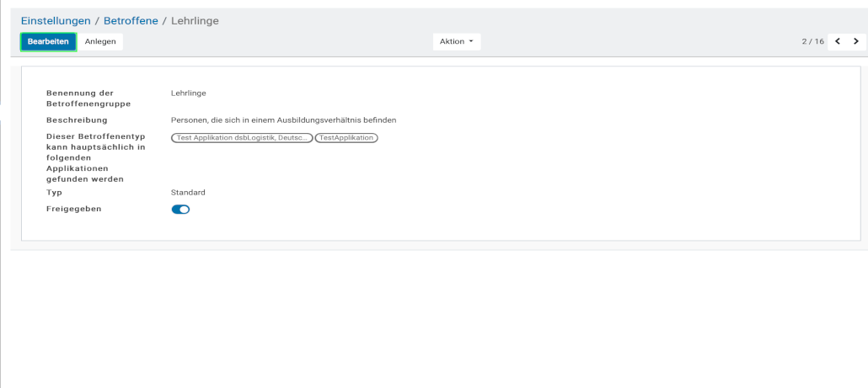Click the Bearbeiten button
The width and height of the screenshot is (868, 388).
coord(48,41)
